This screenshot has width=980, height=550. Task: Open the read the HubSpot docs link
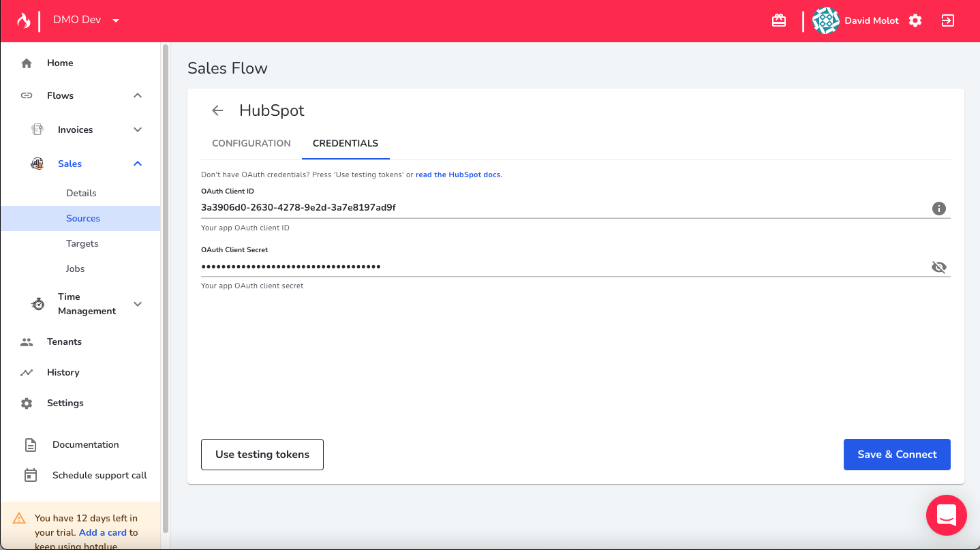[x=458, y=174]
